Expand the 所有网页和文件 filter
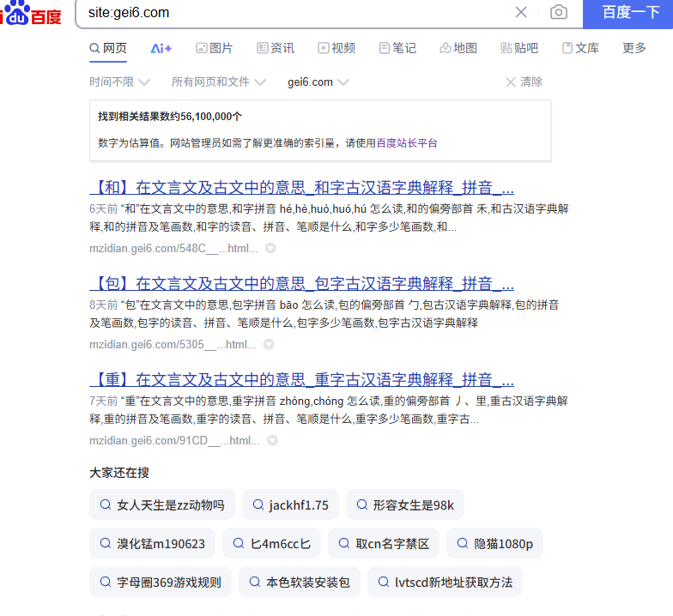The height and width of the screenshot is (616, 673). coord(218,82)
